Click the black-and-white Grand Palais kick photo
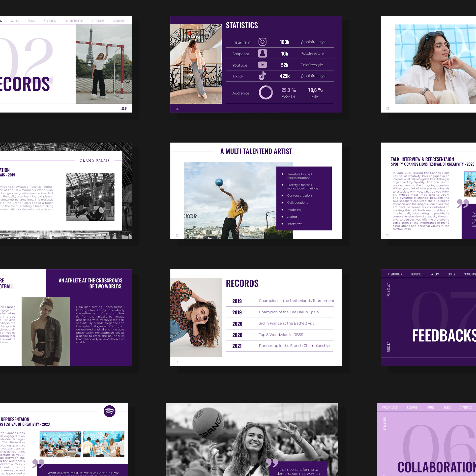The width and height of the screenshot is (476, 476). pyautogui.click(x=90, y=197)
